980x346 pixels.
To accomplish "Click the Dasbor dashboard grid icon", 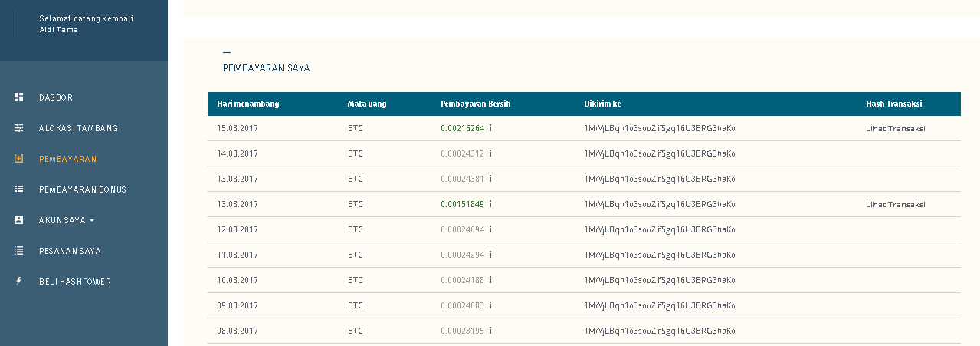I will coord(19,97).
